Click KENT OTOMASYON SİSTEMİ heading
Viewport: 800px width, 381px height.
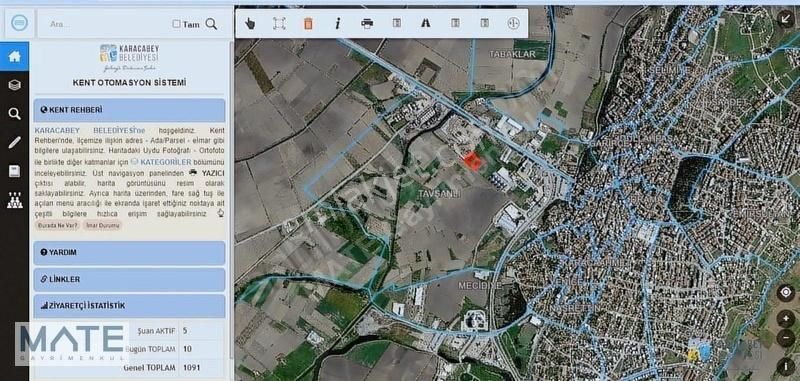129,83
